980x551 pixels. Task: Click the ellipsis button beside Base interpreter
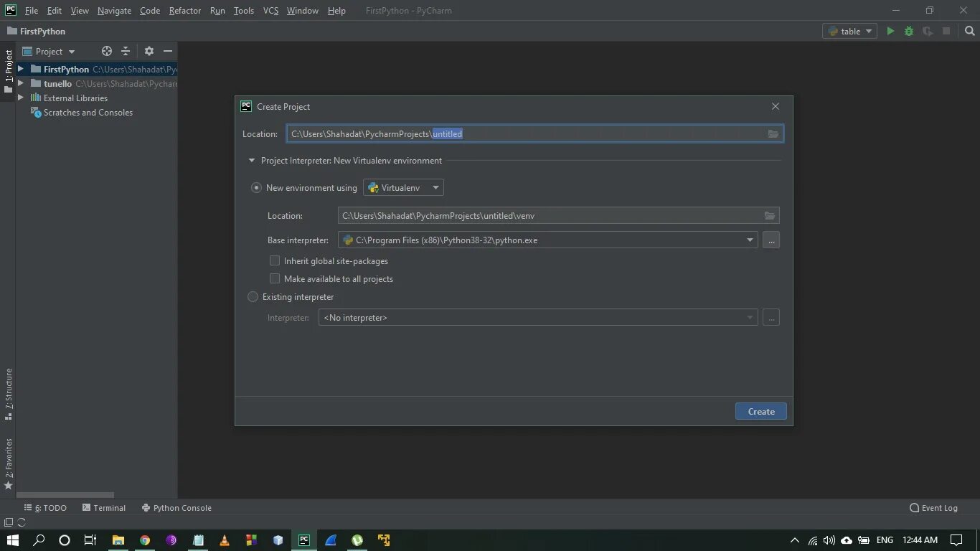point(771,240)
